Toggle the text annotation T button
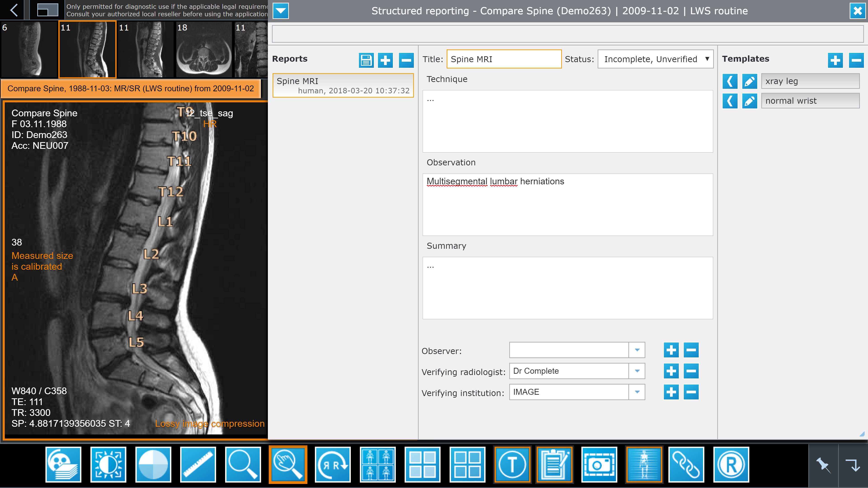The image size is (868, 488). click(512, 465)
